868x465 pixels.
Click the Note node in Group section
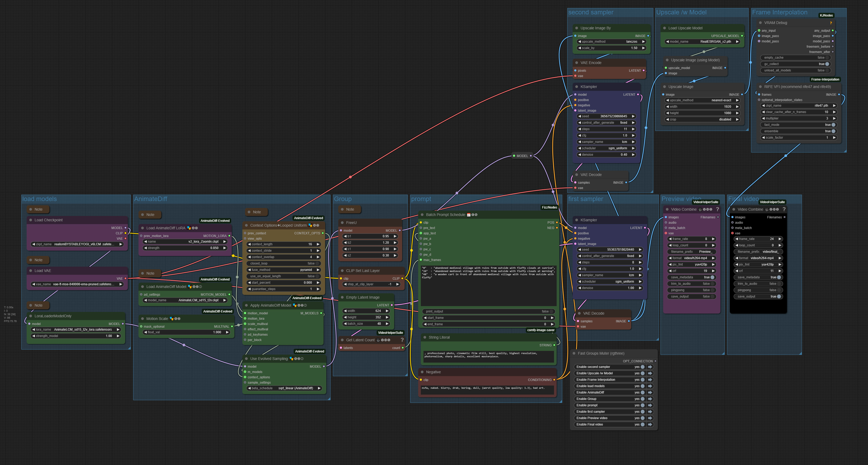[x=350, y=209]
